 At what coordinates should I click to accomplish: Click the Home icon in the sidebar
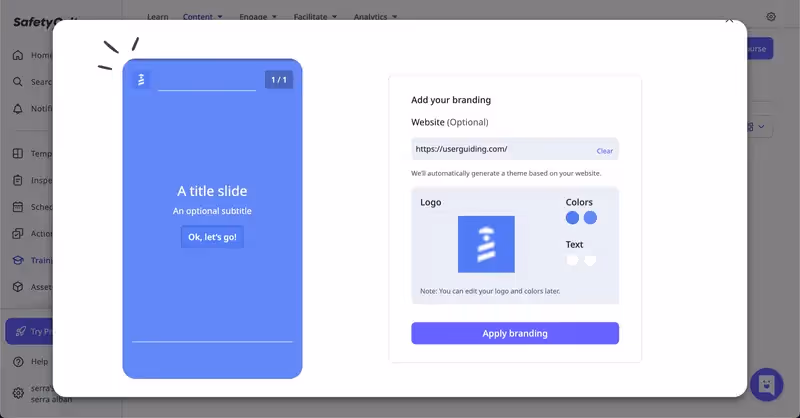tap(18, 55)
